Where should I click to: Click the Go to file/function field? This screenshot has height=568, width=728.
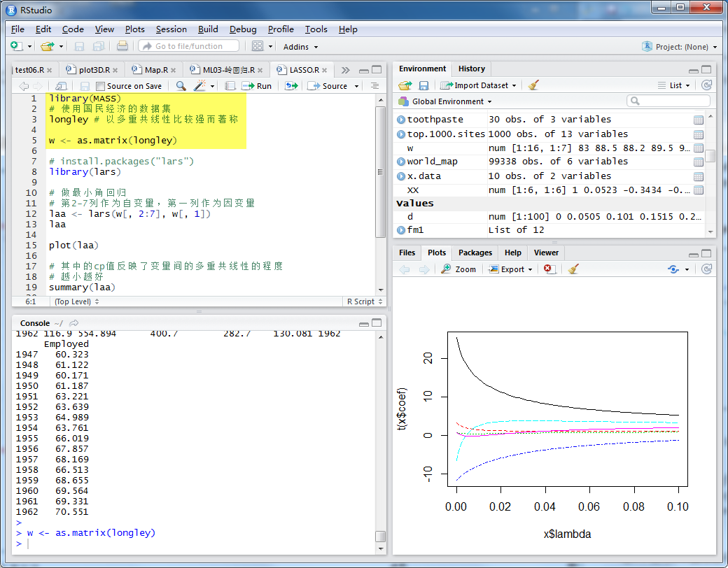pos(189,46)
